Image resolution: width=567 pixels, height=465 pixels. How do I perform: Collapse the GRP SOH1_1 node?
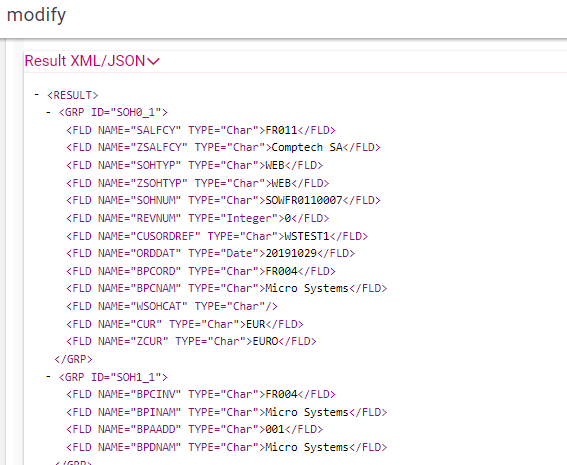[48, 377]
